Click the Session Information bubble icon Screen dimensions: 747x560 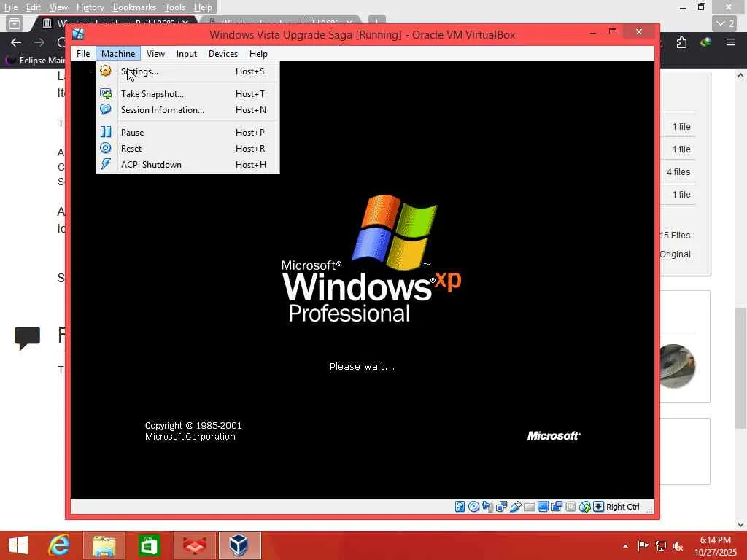[106, 109]
